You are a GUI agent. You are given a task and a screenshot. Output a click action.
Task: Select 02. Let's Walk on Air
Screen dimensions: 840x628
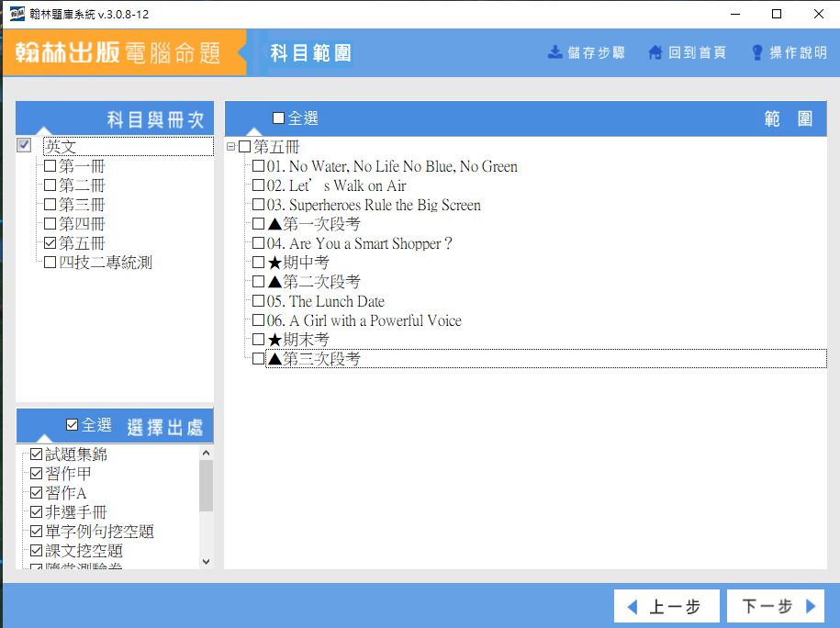(x=336, y=185)
